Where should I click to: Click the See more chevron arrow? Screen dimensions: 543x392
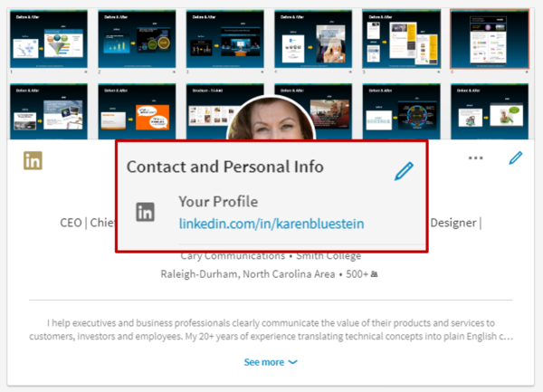[x=292, y=362]
